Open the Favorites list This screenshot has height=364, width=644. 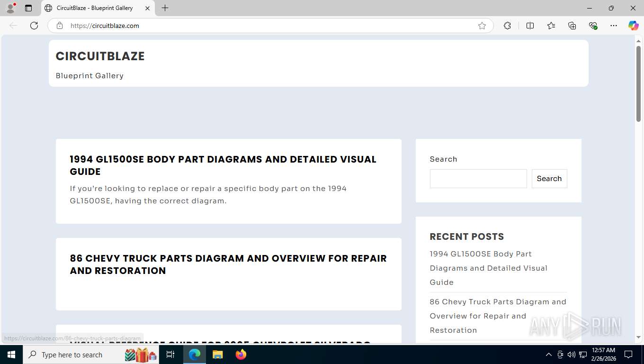tap(551, 26)
